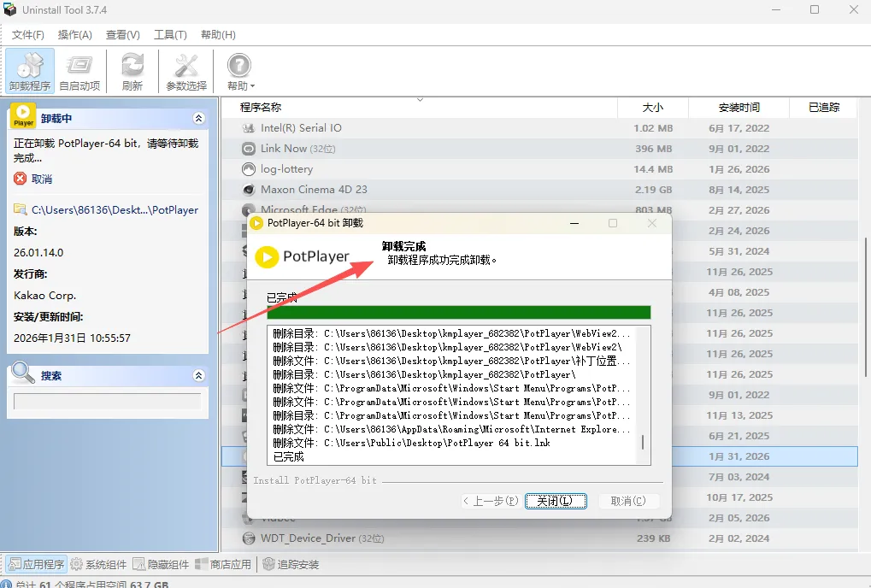Open the 操作(A) menu
The height and width of the screenshot is (588, 871).
75,35
